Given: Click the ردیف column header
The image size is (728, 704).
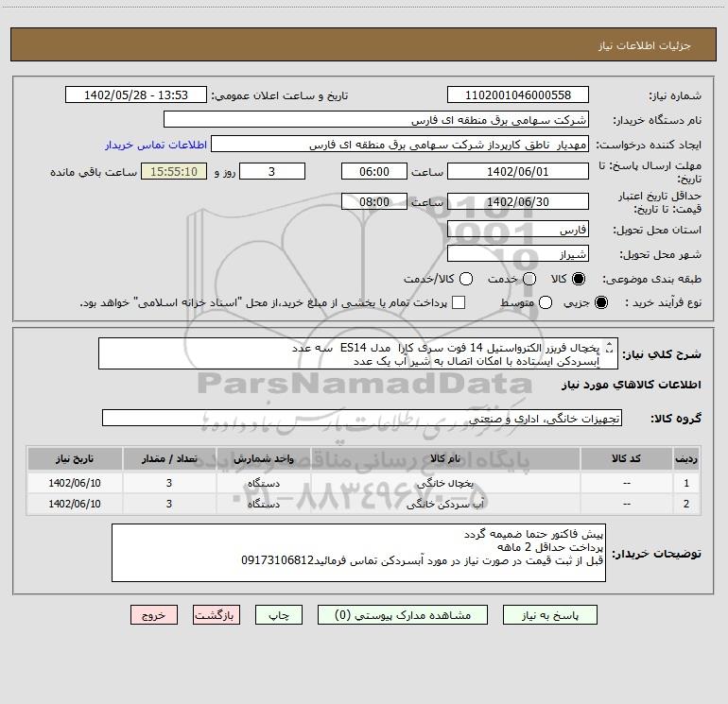Looking at the screenshot, I should click(x=685, y=458).
